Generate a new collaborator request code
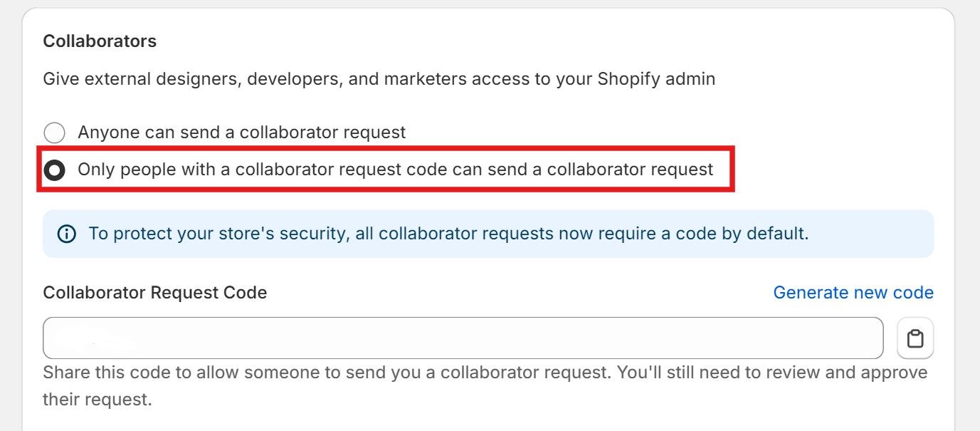 [x=853, y=293]
